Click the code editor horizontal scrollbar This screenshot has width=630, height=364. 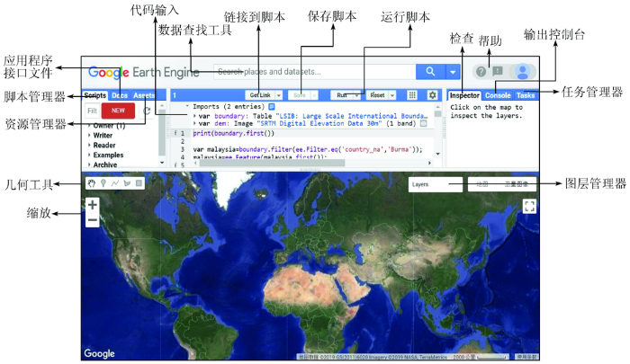[x=273, y=163]
